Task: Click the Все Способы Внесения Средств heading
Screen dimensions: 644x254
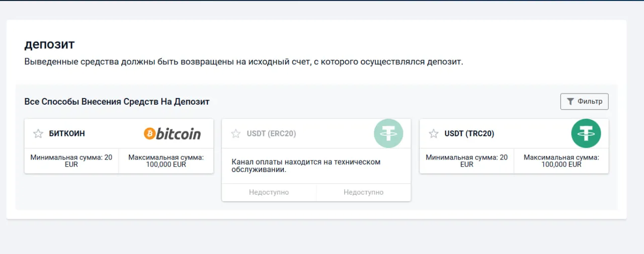Action: (x=117, y=102)
